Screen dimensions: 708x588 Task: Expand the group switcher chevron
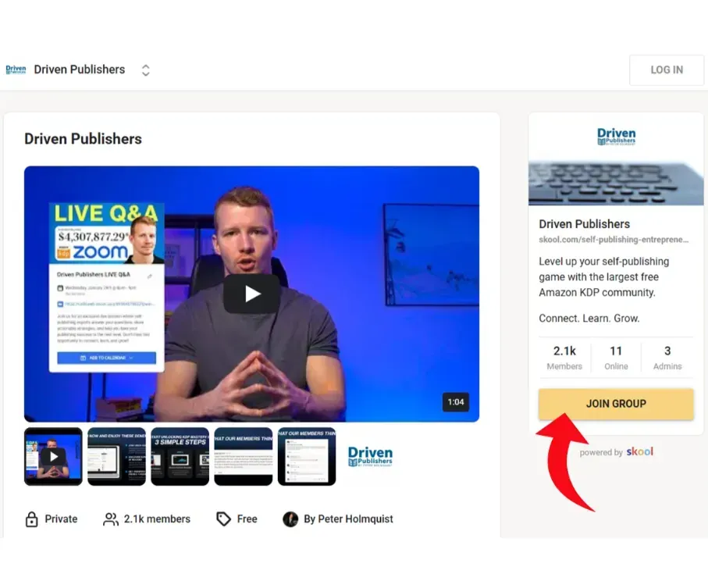[x=145, y=70]
